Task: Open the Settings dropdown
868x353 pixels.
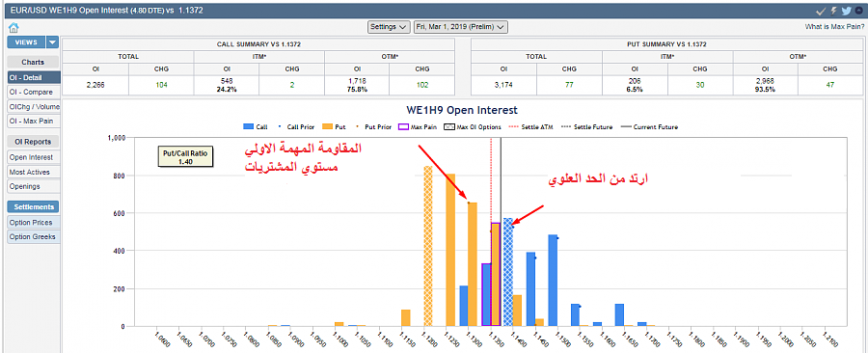Action: tap(389, 27)
